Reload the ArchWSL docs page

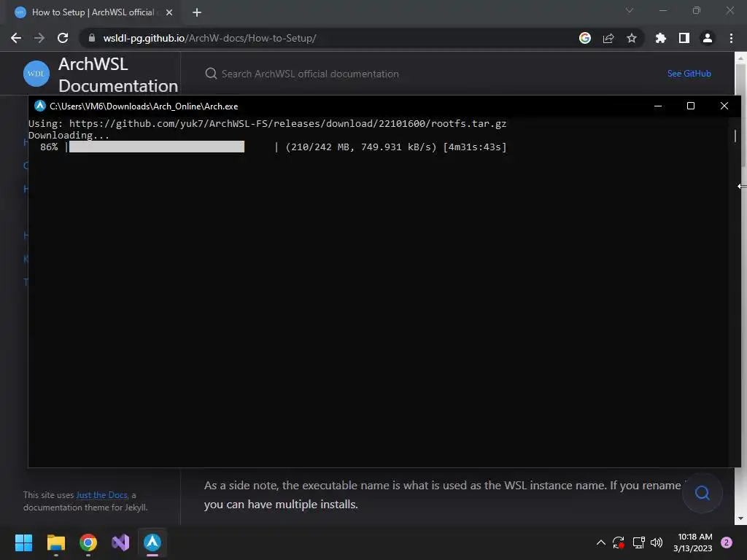tap(63, 38)
